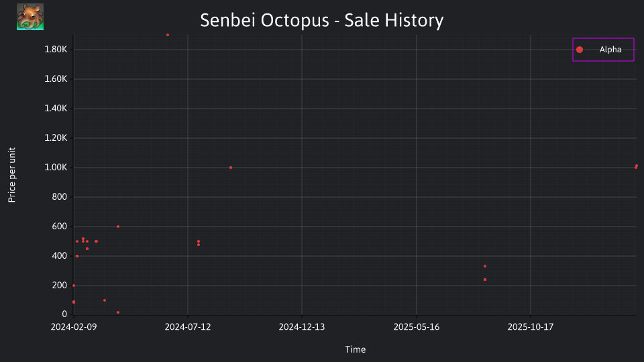Click the 100 price data point

[105, 300]
